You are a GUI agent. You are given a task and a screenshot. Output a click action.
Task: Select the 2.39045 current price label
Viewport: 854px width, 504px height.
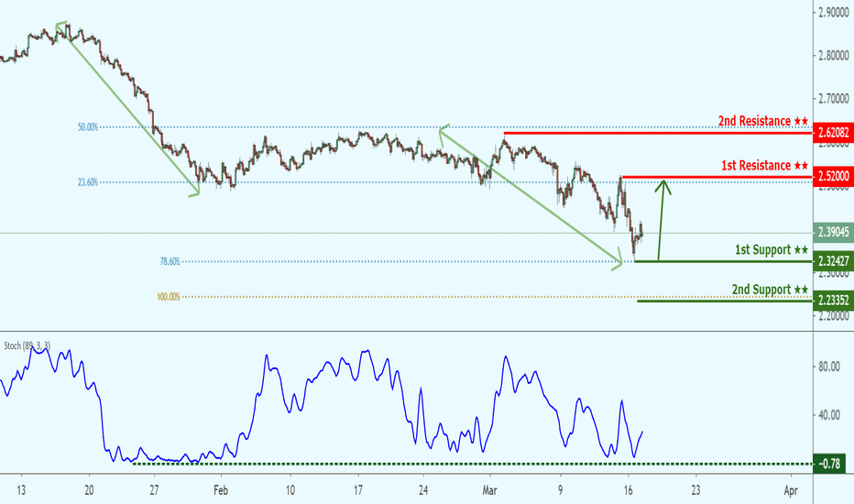pos(833,233)
